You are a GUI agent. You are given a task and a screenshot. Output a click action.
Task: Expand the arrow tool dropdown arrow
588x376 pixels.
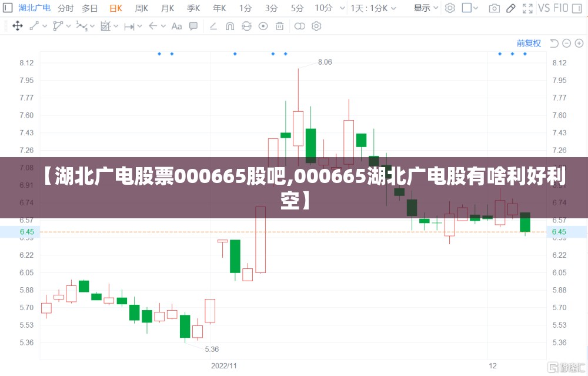(x=163, y=26)
